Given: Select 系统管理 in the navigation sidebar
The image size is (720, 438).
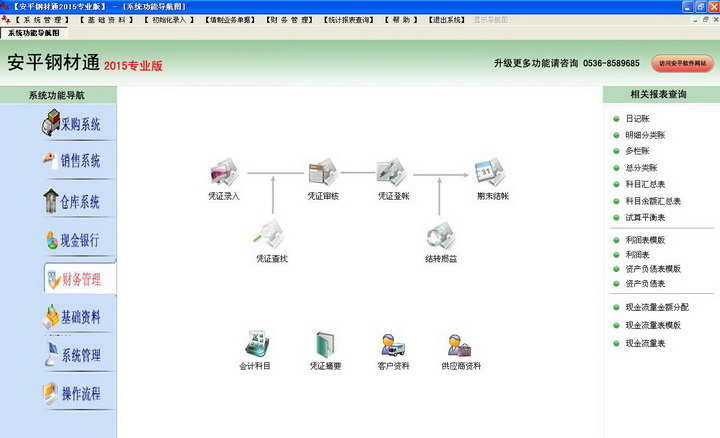Looking at the screenshot, I should click(x=73, y=354).
